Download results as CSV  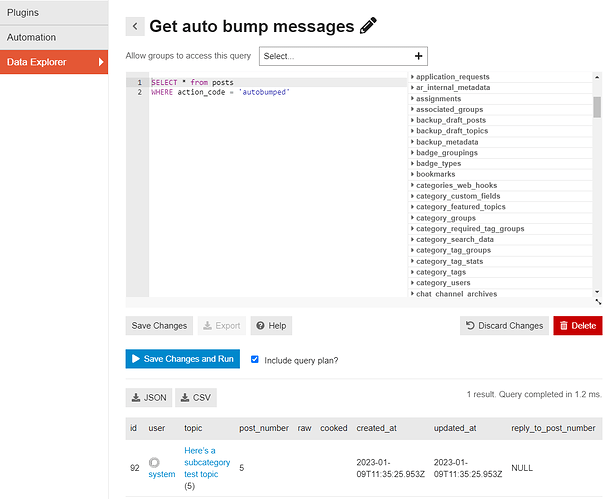click(196, 398)
